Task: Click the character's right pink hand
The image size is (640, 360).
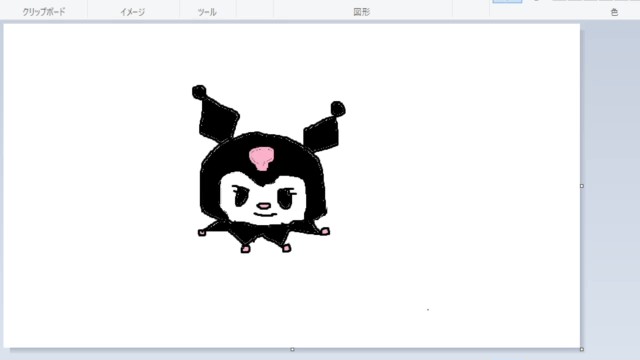Action: pyautogui.click(x=325, y=232)
